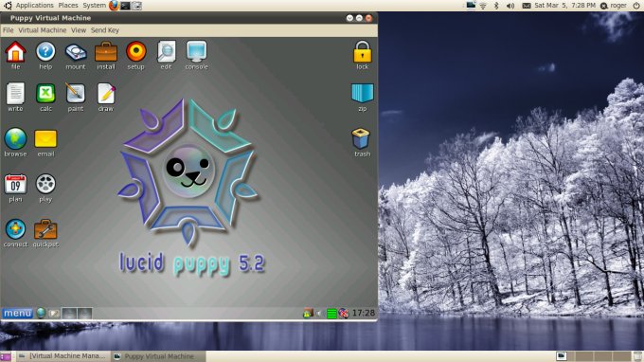Image resolution: width=644 pixels, height=362 pixels.
Task: Click the 'lock' padlock icon
Action: [x=362, y=51]
